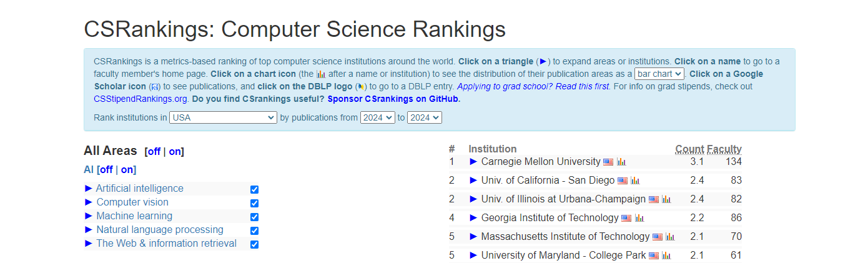Click the flag icon beside Georgia Tech
This screenshot has height=263, width=868.
[x=626, y=218]
